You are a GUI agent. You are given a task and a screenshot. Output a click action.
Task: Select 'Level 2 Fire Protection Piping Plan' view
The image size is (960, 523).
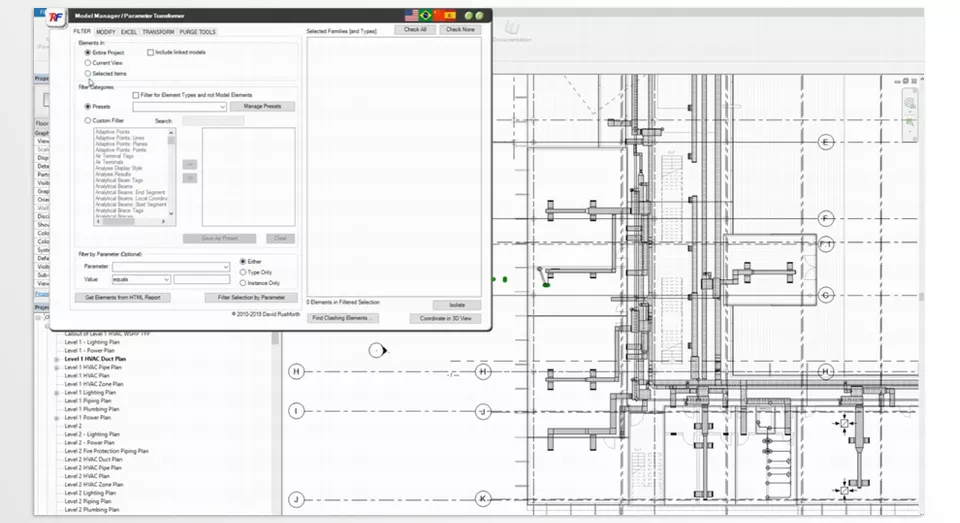point(107,451)
